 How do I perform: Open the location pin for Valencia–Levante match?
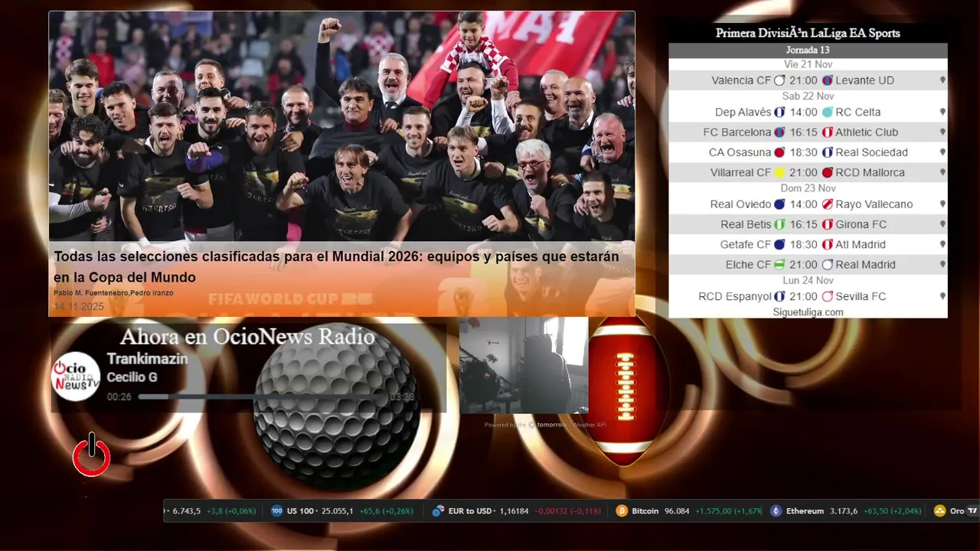point(942,80)
